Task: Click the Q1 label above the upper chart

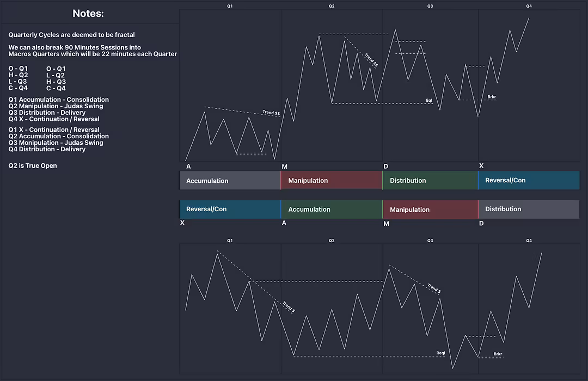Action: point(230,6)
